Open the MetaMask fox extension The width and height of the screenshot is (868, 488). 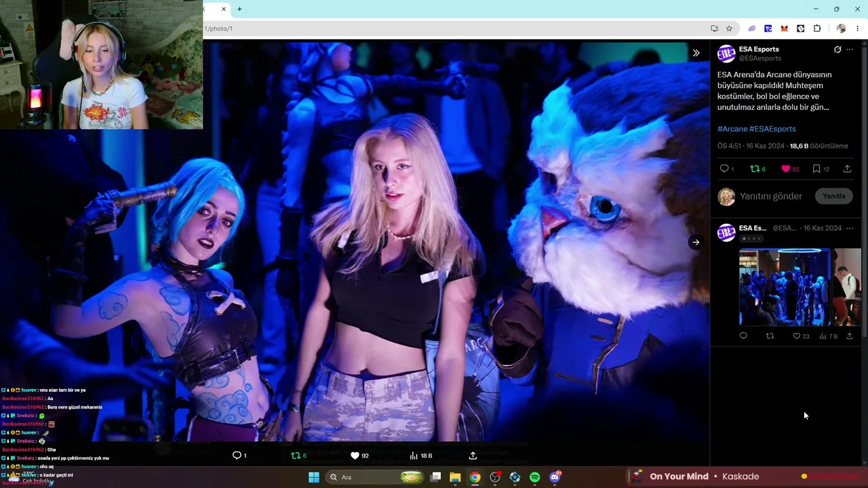point(785,28)
